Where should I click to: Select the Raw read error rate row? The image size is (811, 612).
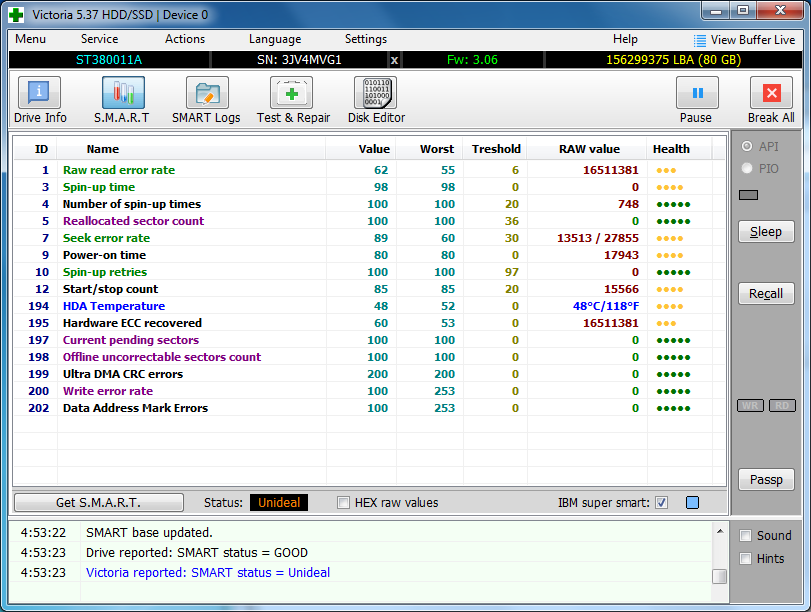tap(369, 170)
